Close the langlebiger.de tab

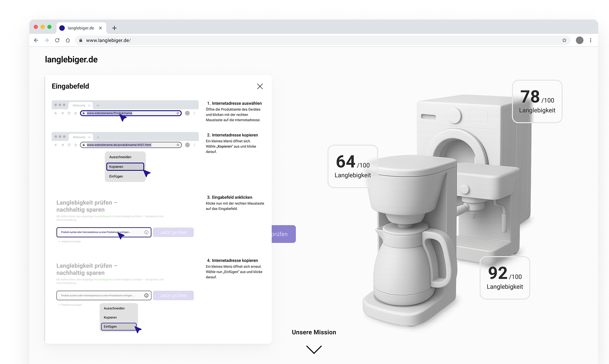point(100,28)
